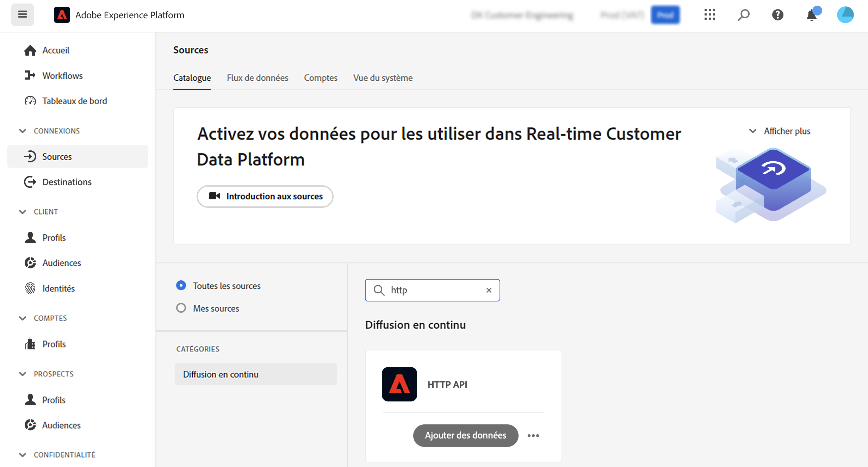
Task: Switch to the Flux de données tab
Action: (257, 78)
